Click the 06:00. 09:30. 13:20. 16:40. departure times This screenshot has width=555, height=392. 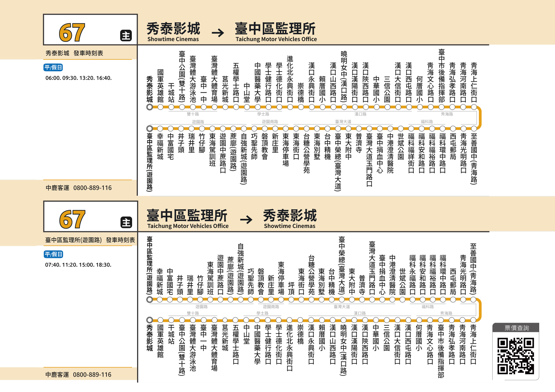(79, 78)
